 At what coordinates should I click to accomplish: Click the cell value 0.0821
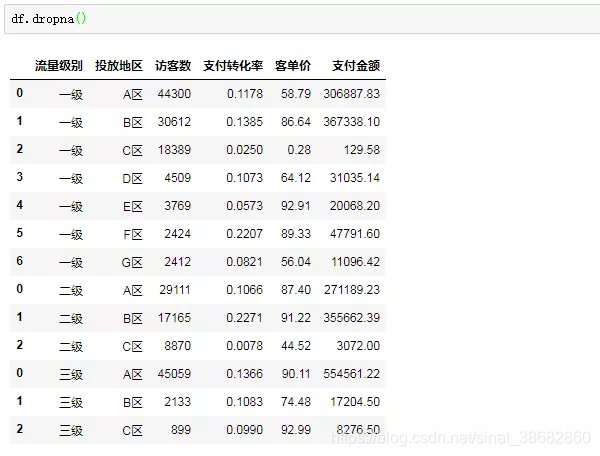245,262
